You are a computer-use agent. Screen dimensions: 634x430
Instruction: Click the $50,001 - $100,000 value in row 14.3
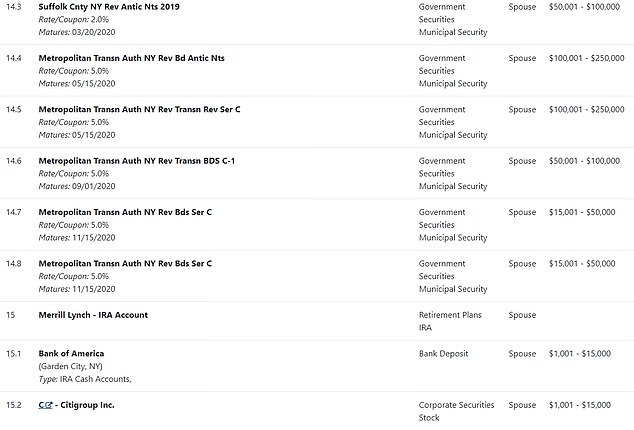click(x=584, y=6)
